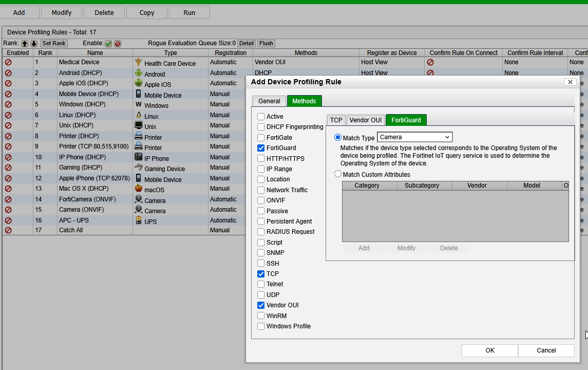The image size is (588, 370).
Task: Check the Windows Profile method
Action: click(x=261, y=326)
